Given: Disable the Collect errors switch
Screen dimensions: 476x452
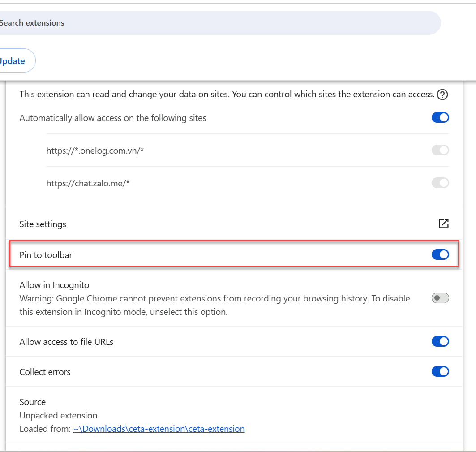Looking at the screenshot, I should (x=440, y=371).
